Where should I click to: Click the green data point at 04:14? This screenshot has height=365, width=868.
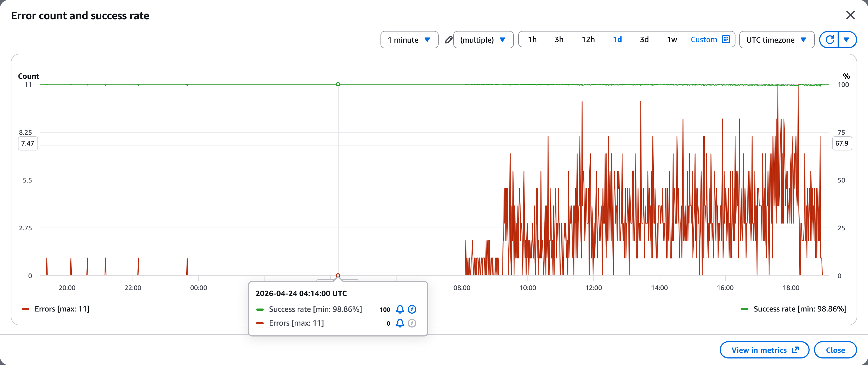point(338,84)
